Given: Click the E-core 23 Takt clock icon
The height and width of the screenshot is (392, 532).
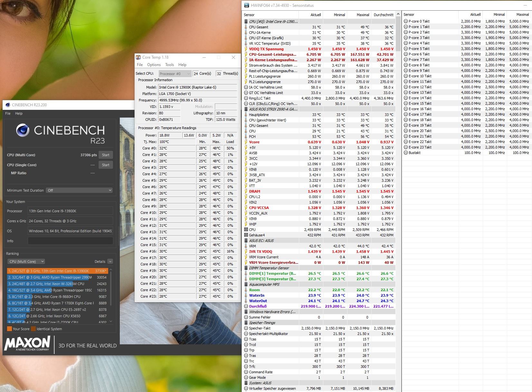Looking at the screenshot, I should [x=406, y=147].
